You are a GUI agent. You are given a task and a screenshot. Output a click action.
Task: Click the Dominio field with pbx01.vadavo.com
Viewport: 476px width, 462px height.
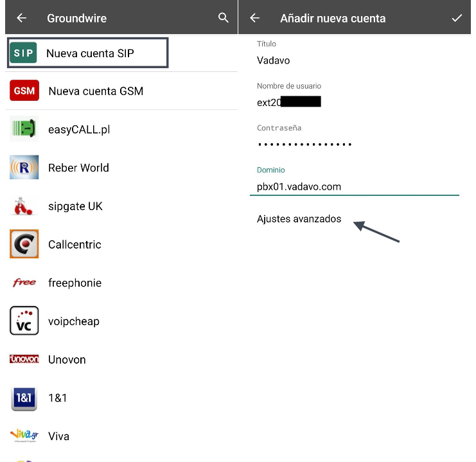(x=353, y=187)
